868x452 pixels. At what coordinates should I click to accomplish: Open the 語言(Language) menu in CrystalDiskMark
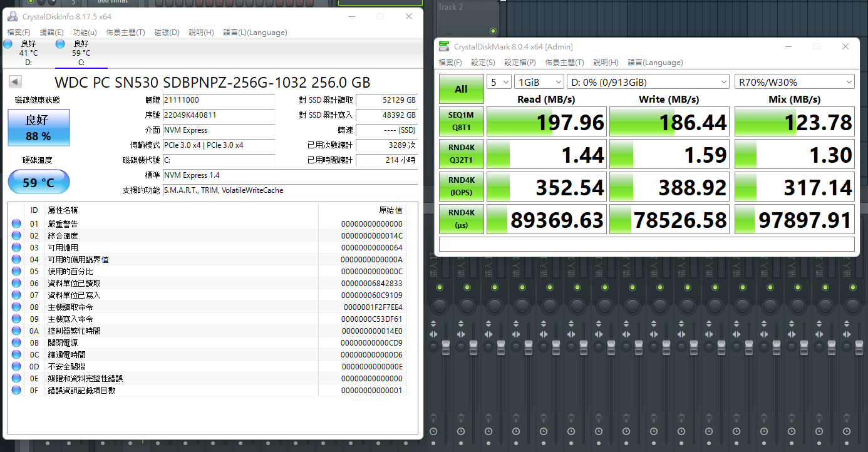[656, 63]
